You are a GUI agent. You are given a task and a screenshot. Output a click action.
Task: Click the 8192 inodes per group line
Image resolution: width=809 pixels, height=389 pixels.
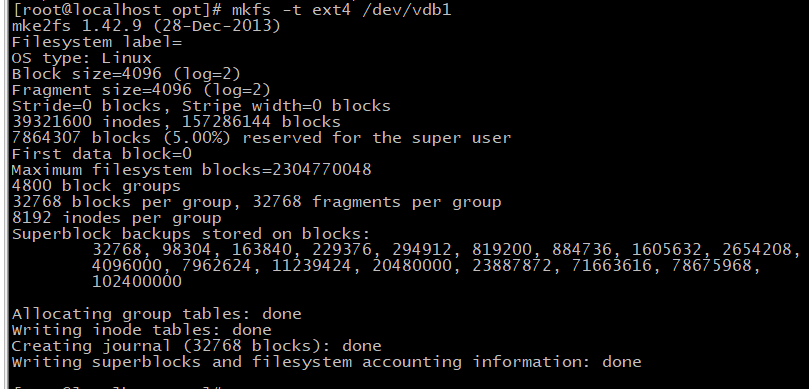(117, 217)
